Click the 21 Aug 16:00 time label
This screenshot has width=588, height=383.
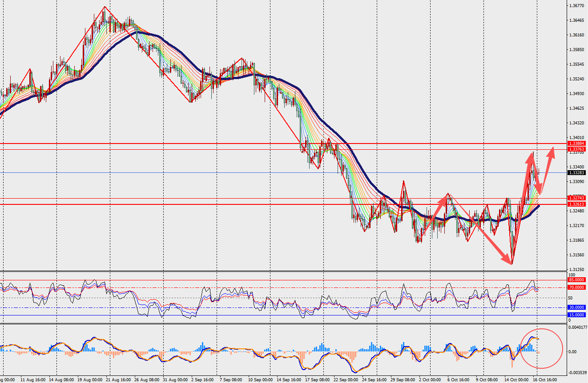pos(118,380)
